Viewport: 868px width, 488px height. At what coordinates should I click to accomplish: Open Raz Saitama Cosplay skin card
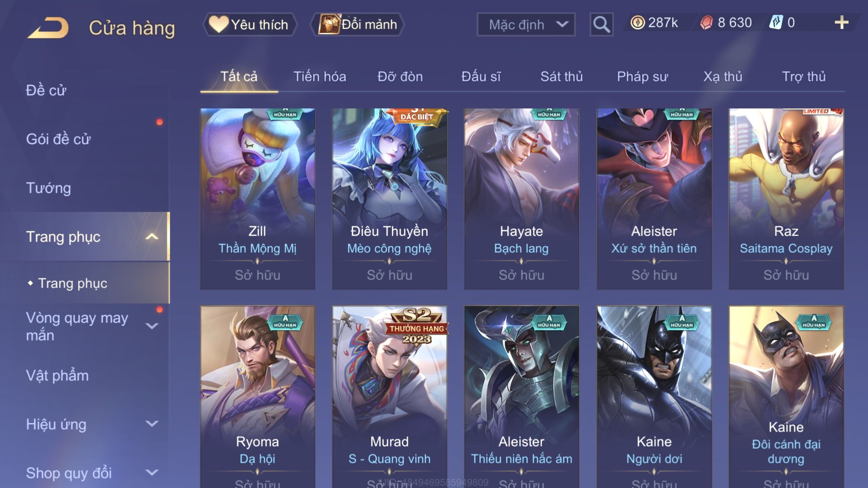pos(786,199)
